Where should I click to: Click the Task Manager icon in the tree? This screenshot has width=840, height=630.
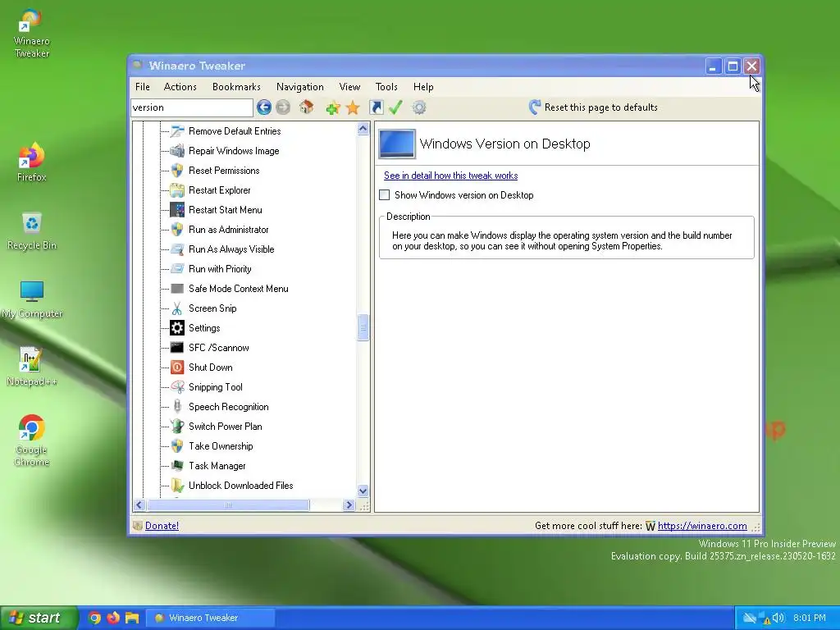(177, 466)
